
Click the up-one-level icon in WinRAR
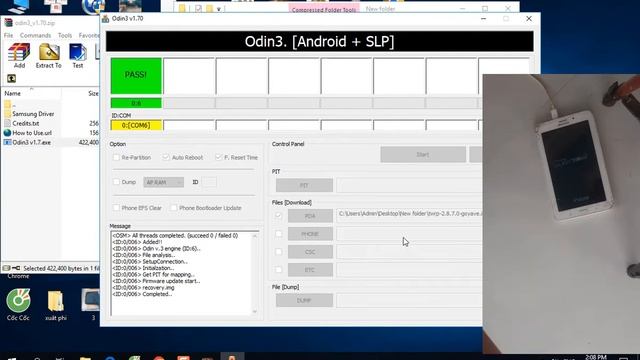[11, 78]
